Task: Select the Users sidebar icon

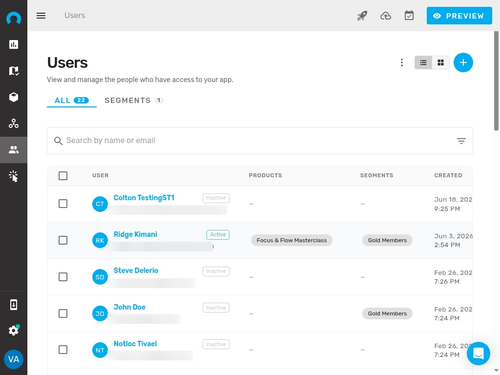Action: pos(14,150)
